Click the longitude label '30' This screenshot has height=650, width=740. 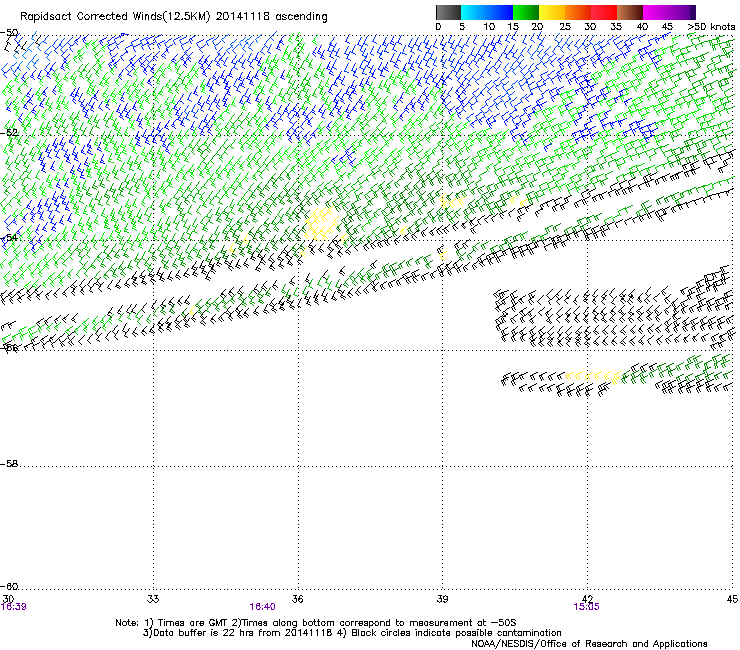pos(8,599)
